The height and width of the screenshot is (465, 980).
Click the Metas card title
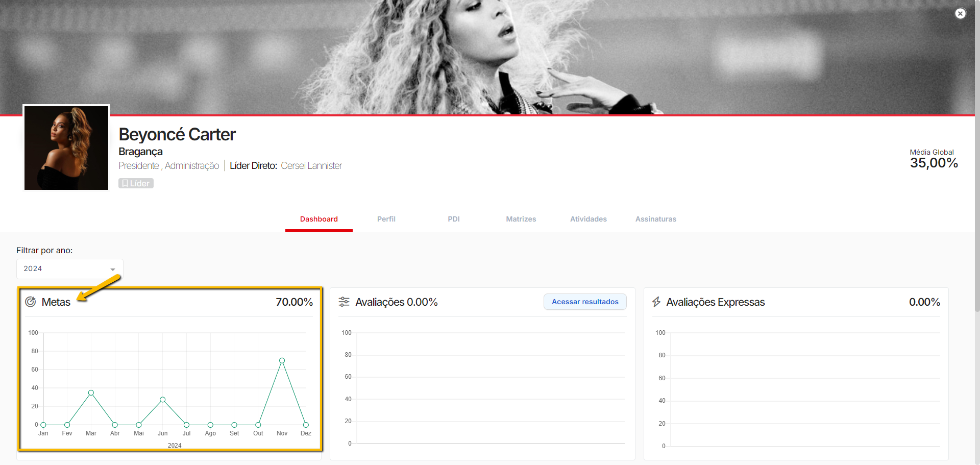click(x=56, y=302)
